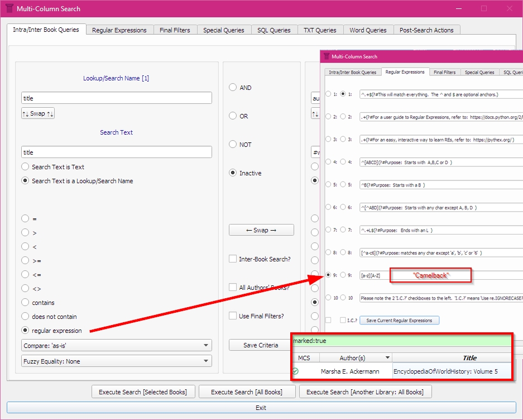Open Final Filters tab in the overlay window
The image size is (523, 420).
pos(445,72)
